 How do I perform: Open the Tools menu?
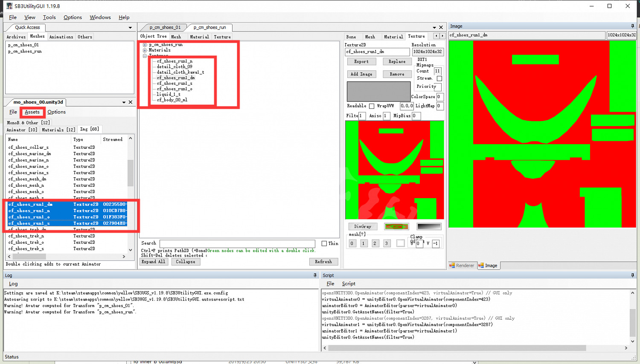[49, 17]
